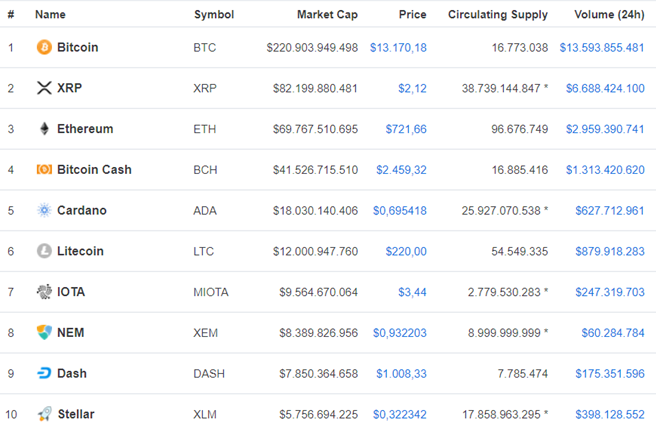This screenshot has width=656, height=433.
Task: Click the Litecoin logo icon
Action: tap(44, 251)
